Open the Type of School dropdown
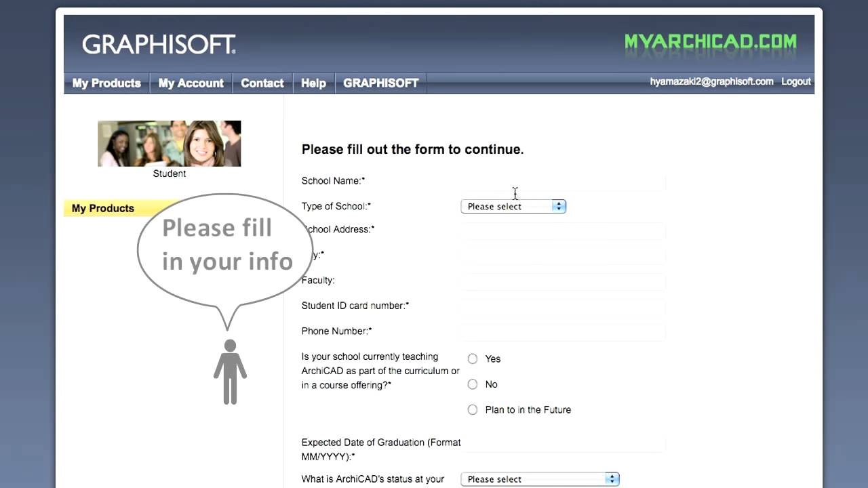This screenshot has height=488, width=868. click(513, 207)
